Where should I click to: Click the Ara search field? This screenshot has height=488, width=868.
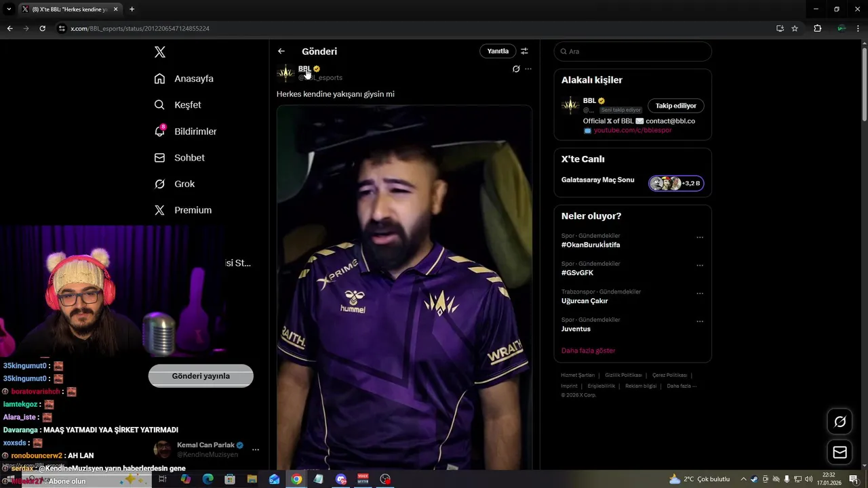633,52
